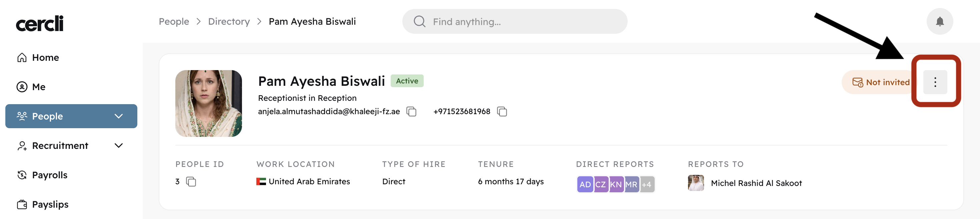Expand the People sidebar section chevron
The height and width of the screenshot is (219, 980).
pos(119,116)
